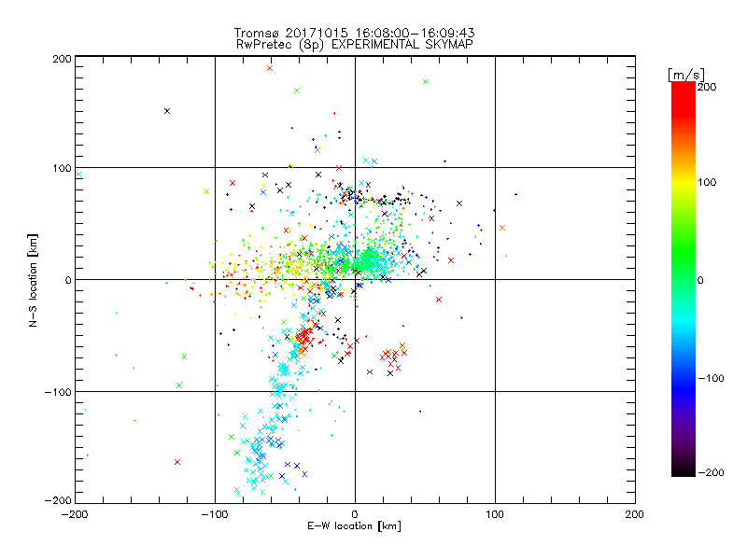747x560 pixels.
Task: Click the velocity color bar
Action: 684,279
